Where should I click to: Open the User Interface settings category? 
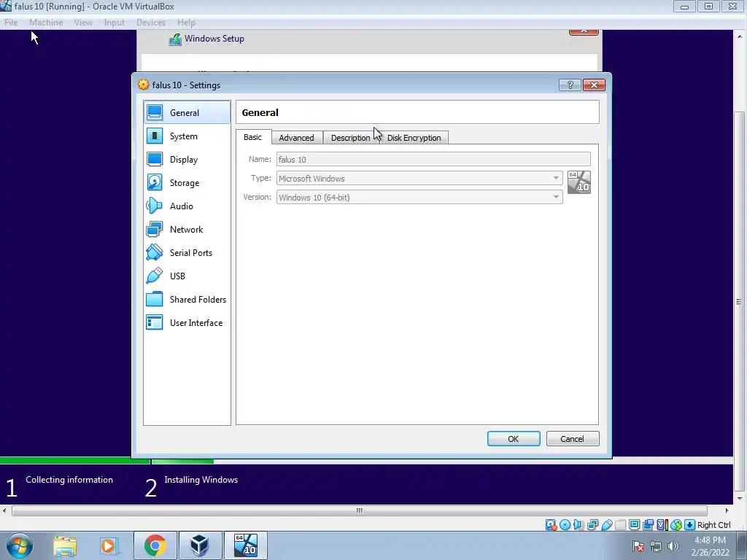pyautogui.click(x=187, y=323)
